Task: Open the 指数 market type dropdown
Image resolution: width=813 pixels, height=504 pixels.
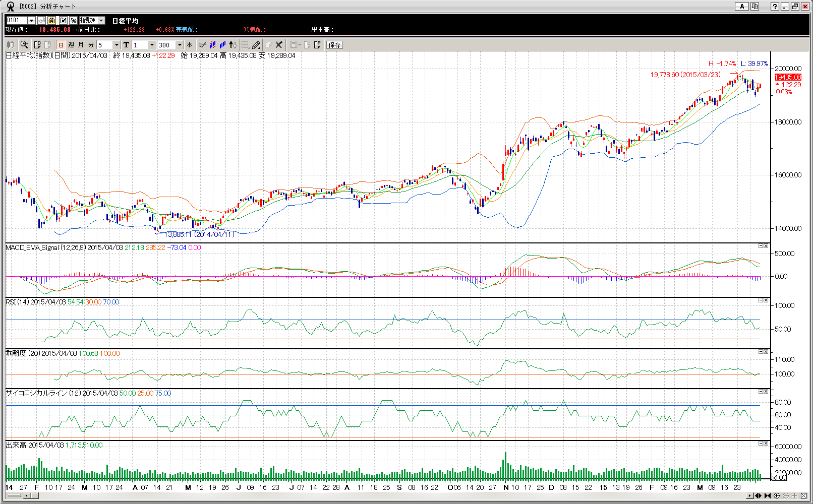Action: coord(101,20)
